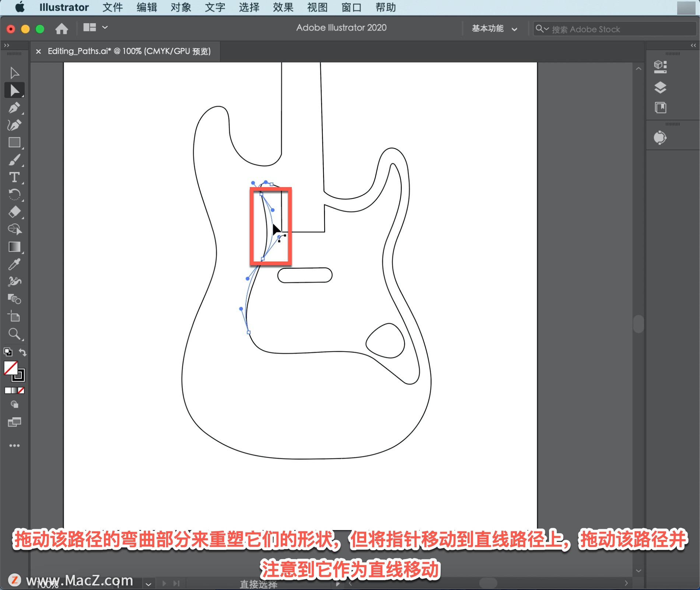Select the Gradient tool
This screenshot has width=700, height=590.
click(14, 247)
